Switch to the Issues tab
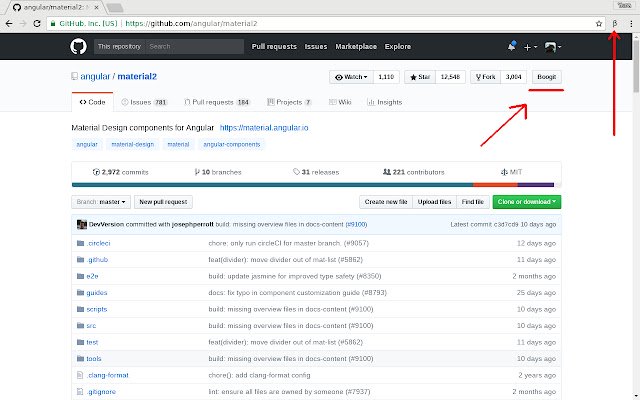The width and height of the screenshot is (640, 400). (x=144, y=102)
